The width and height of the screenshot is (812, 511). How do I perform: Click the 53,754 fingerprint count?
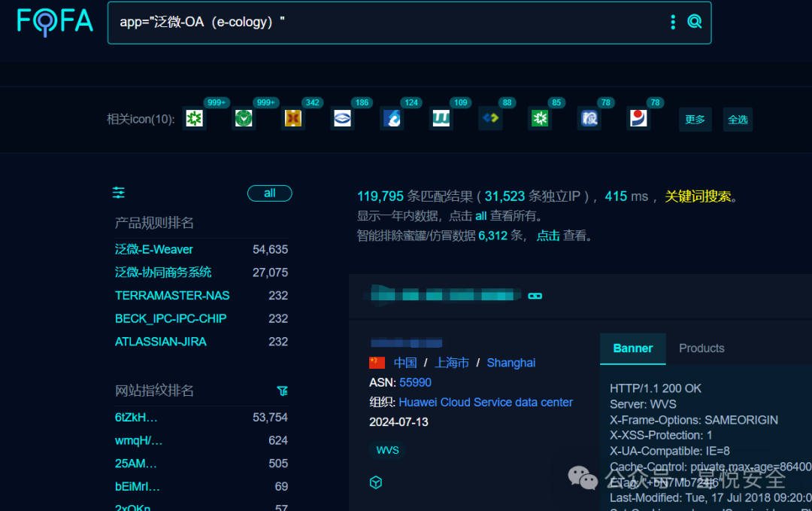(x=271, y=417)
